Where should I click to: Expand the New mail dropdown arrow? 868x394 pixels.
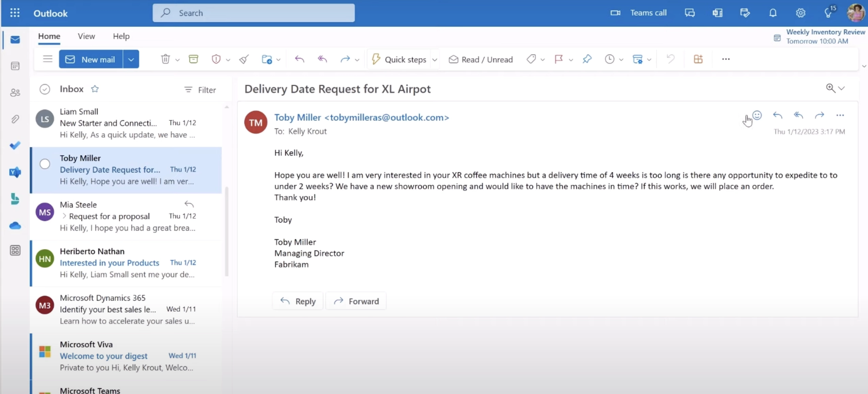(x=131, y=59)
